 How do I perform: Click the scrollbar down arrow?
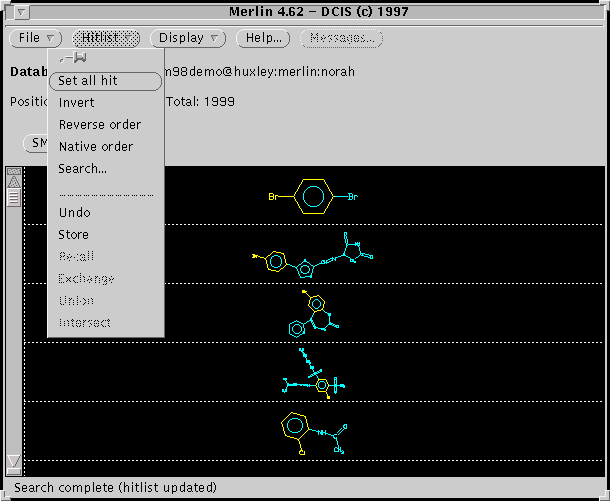[x=14, y=462]
